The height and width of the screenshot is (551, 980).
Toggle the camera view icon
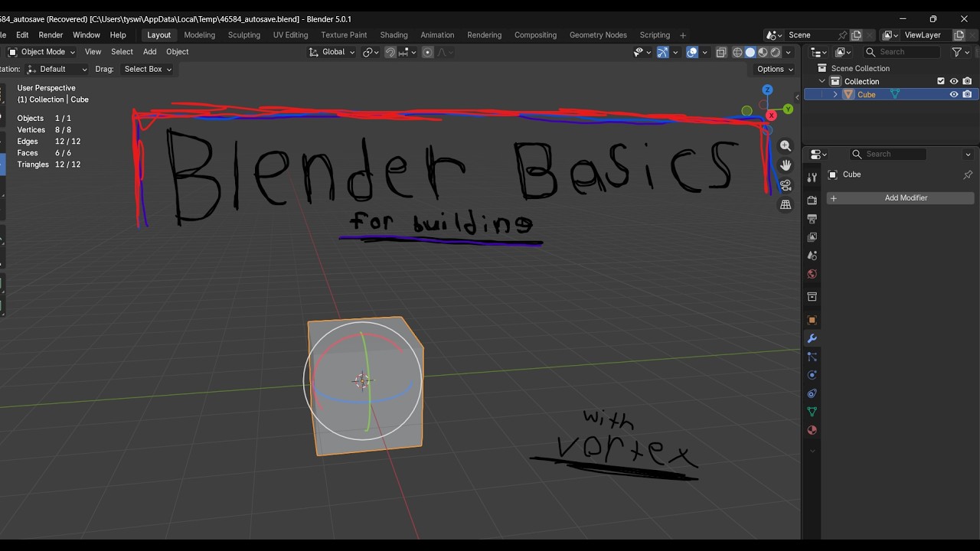[786, 185]
